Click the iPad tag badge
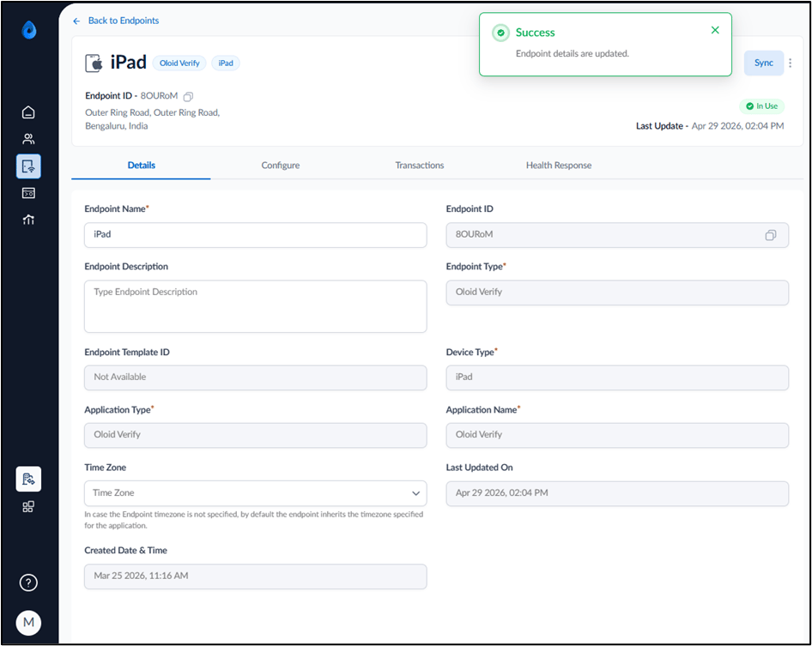 [226, 63]
